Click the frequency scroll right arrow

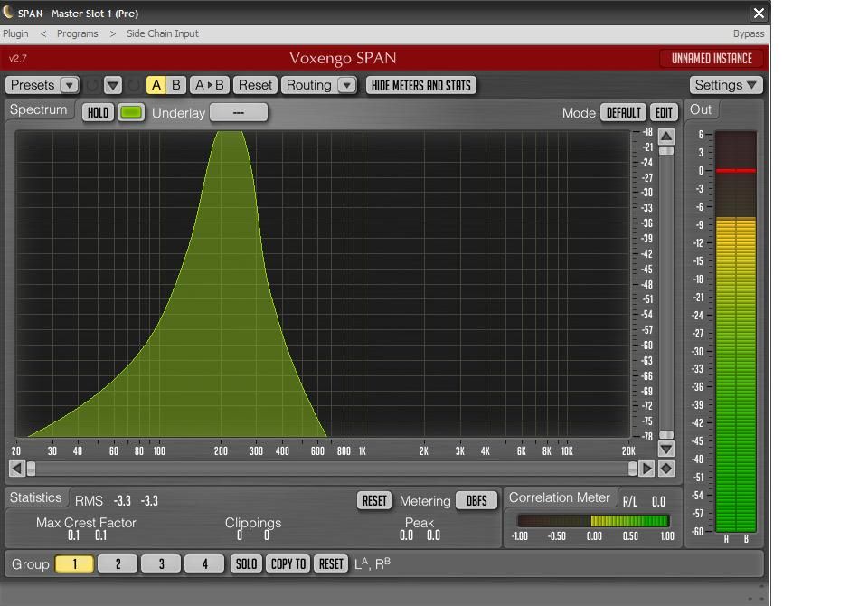click(x=646, y=469)
